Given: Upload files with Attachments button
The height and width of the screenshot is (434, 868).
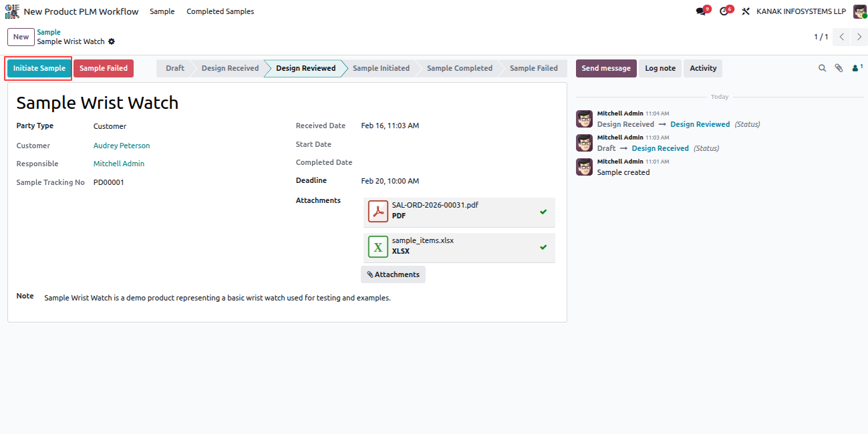Looking at the screenshot, I should click(393, 274).
